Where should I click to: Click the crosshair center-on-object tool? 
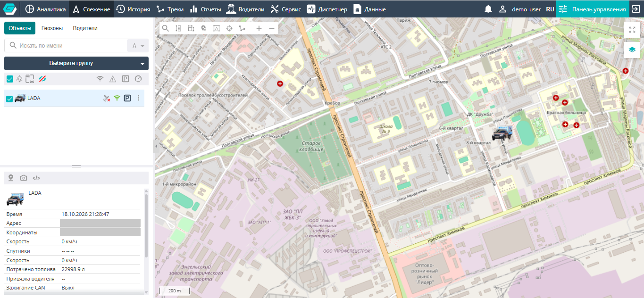click(229, 28)
